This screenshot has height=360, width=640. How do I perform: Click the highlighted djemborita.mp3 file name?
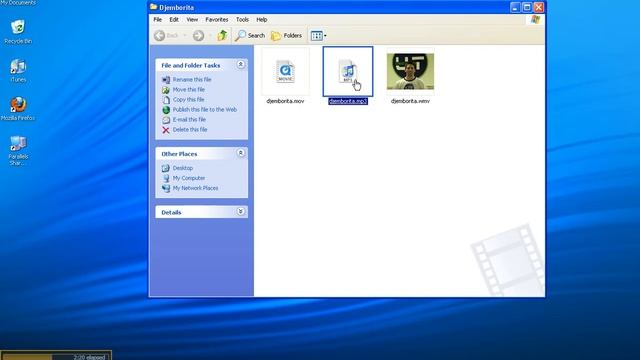tap(348, 101)
